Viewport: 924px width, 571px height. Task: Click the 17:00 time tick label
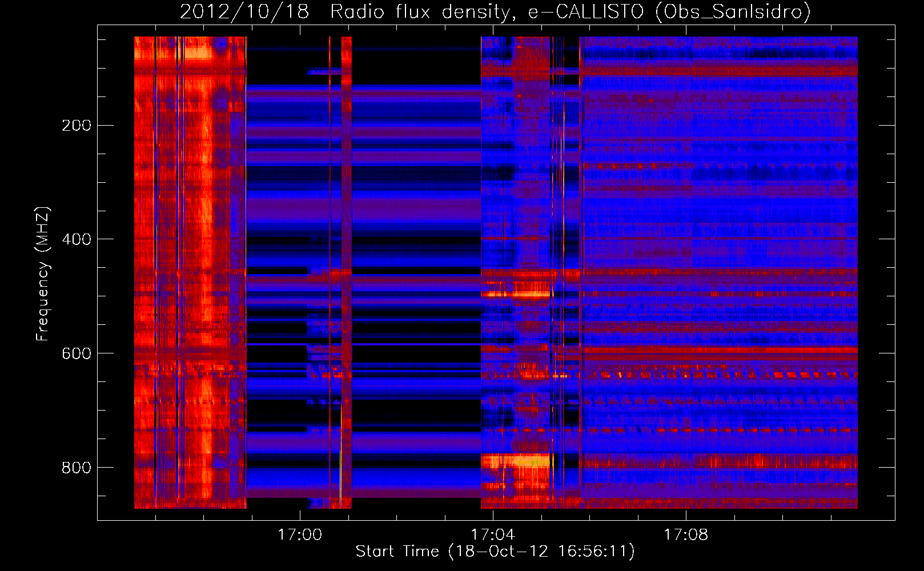click(300, 534)
